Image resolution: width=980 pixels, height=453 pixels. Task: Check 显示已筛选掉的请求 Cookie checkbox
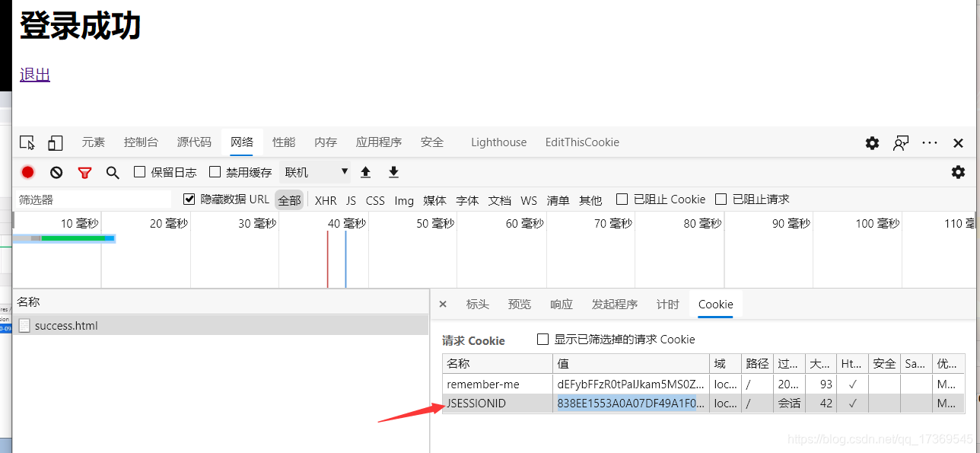pyautogui.click(x=542, y=340)
